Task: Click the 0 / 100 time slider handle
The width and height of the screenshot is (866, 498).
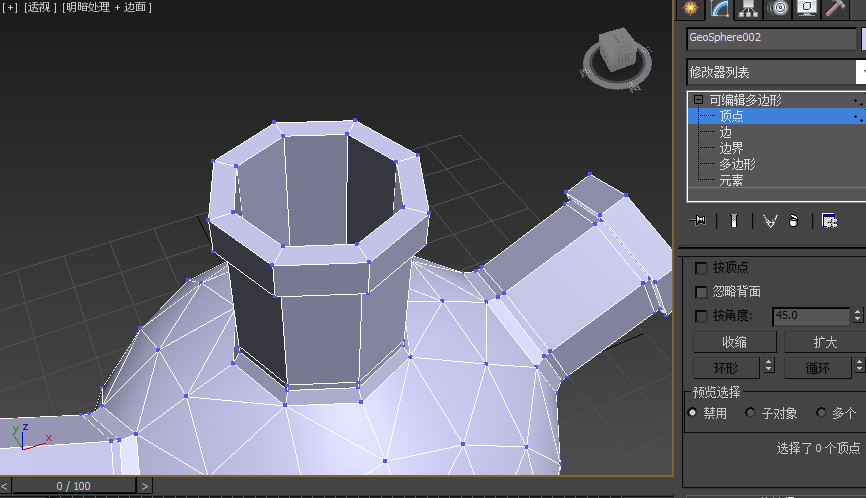Action: pyautogui.click(x=73, y=486)
